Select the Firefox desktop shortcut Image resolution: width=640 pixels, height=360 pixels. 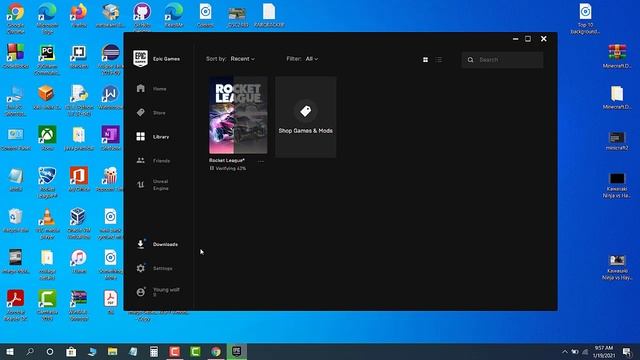[79, 15]
